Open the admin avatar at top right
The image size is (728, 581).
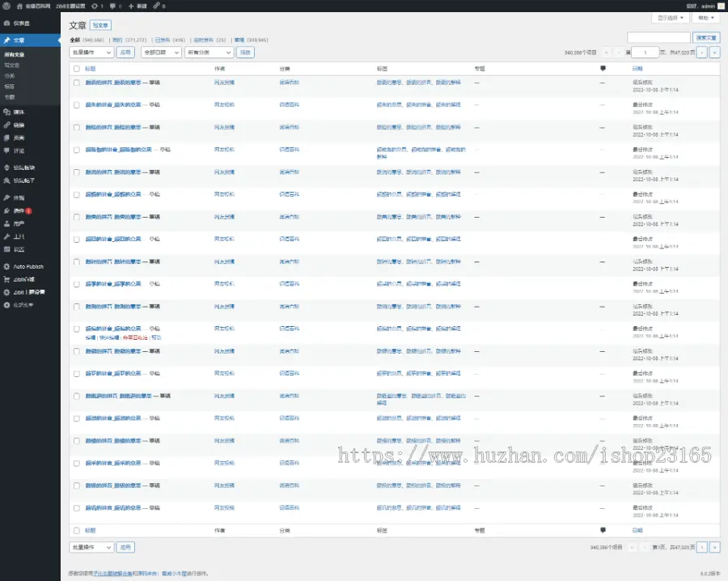(721, 6)
